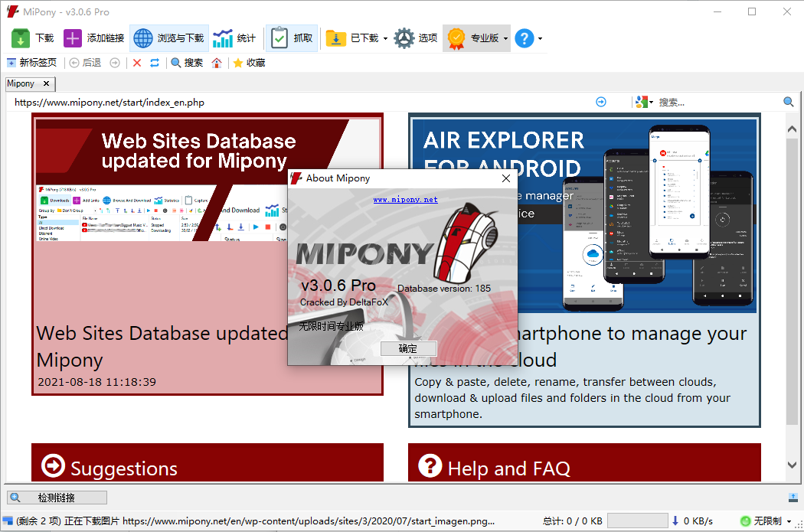This screenshot has height=532, width=804.
Task: Click the 收藏 favorites star icon
Action: click(x=238, y=63)
